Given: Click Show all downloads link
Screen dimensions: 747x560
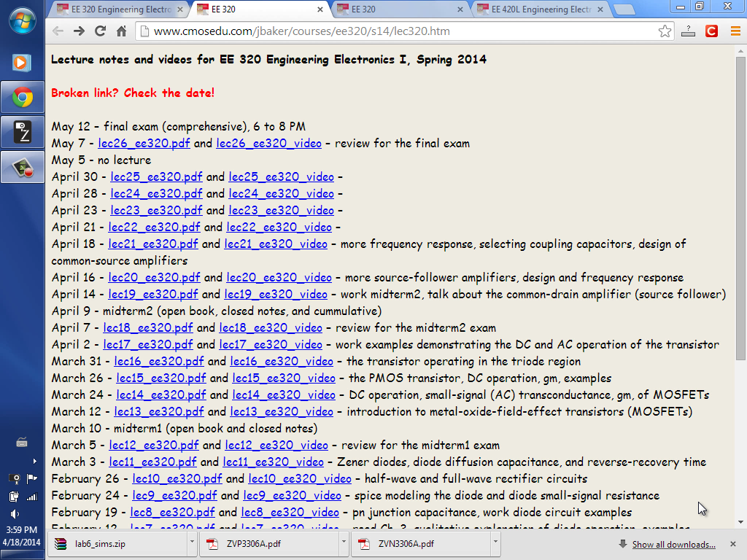Looking at the screenshot, I should point(673,544).
